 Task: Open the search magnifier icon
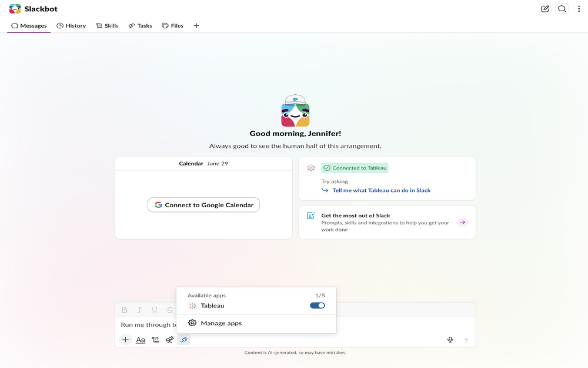coord(562,9)
